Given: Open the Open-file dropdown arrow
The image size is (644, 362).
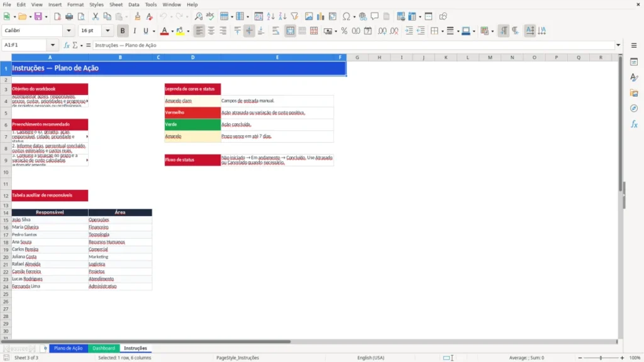Looking at the screenshot, I should [x=30, y=16].
